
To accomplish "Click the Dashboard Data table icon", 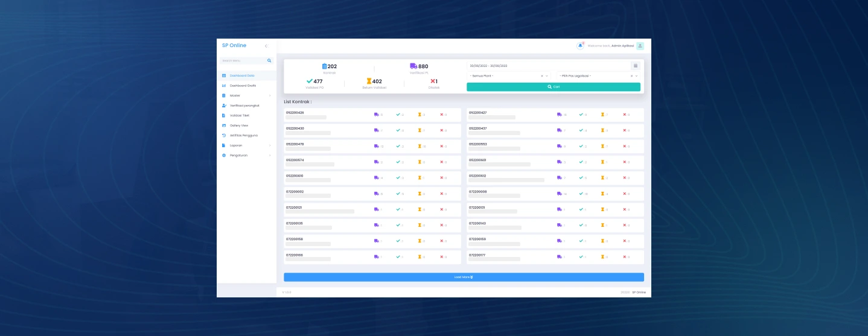I will click(x=224, y=75).
